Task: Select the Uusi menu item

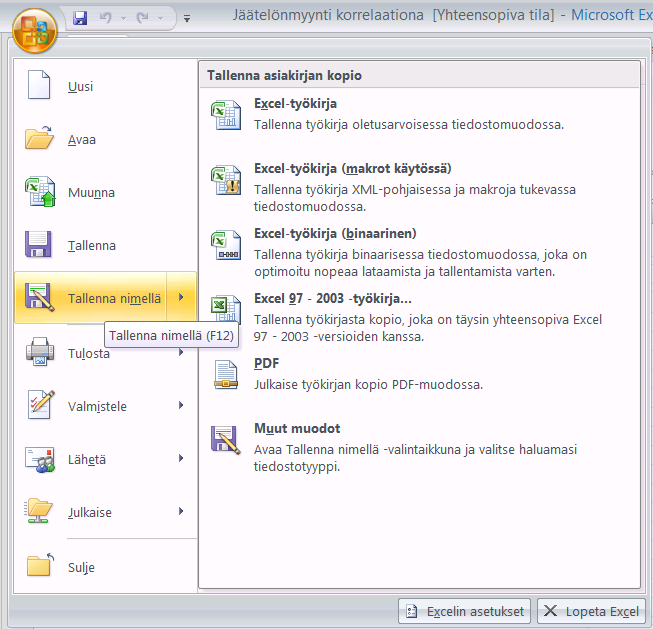Action: [105, 86]
